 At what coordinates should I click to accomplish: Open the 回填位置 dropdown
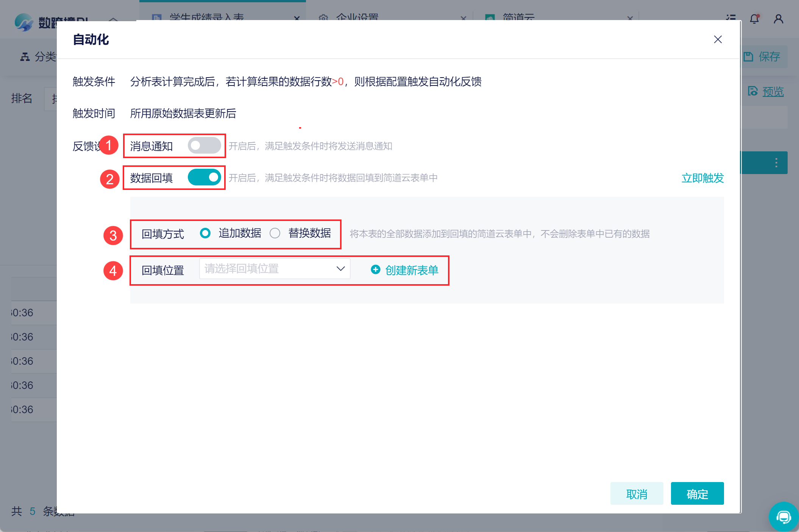click(x=275, y=269)
